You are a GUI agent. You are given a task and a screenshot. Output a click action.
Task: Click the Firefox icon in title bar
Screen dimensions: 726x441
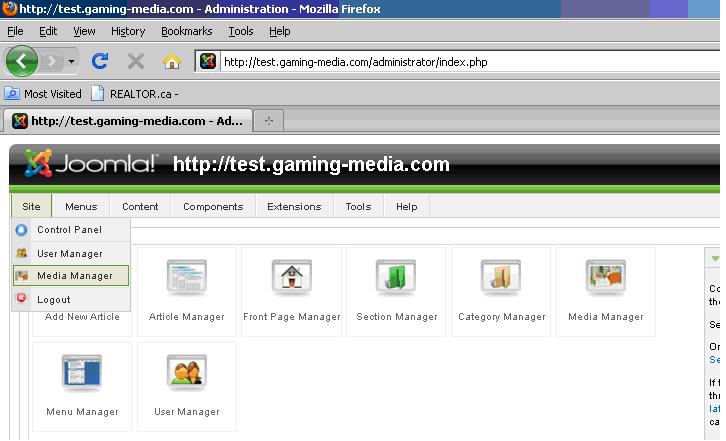(9, 8)
